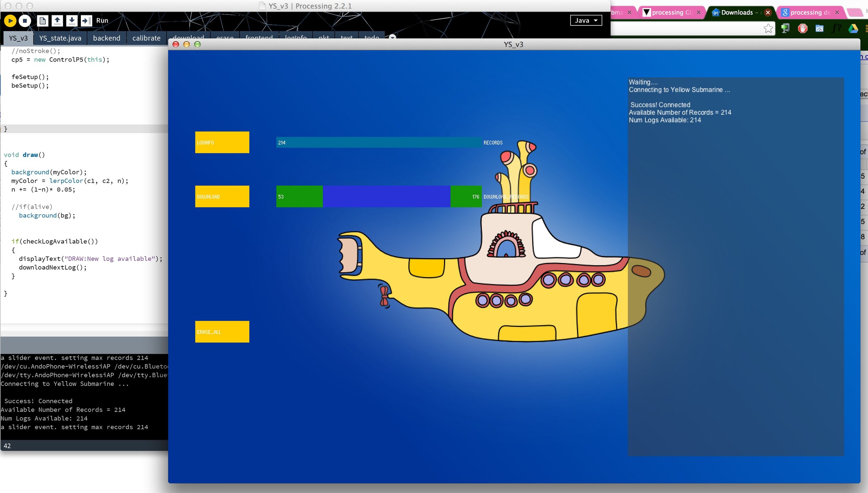This screenshot has height=493, width=868.
Task: Stop the running sketch
Action: click(25, 21)
